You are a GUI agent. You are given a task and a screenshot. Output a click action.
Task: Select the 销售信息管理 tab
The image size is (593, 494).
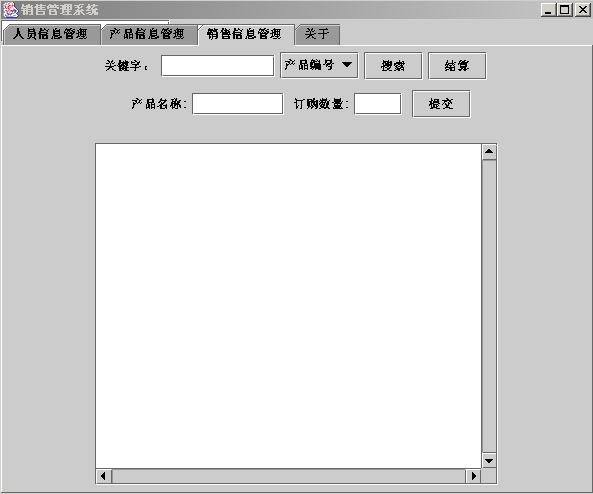[245, 34]
